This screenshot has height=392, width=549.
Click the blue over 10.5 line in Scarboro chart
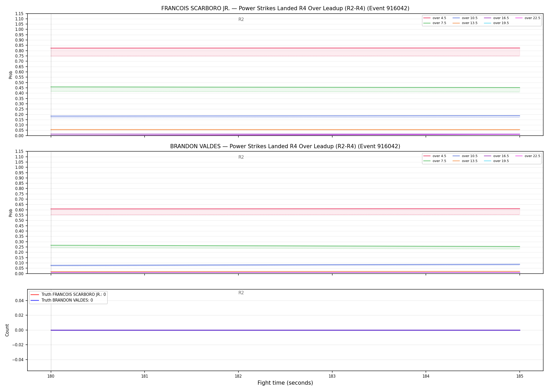click(x=285, y=116)
